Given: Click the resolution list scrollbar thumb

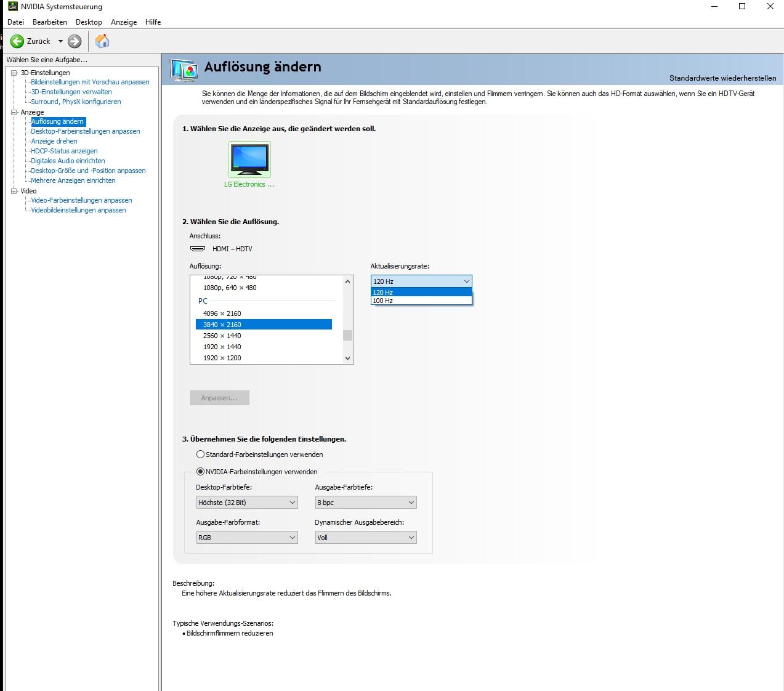Looking at the screenshot, I should [347, 335].
